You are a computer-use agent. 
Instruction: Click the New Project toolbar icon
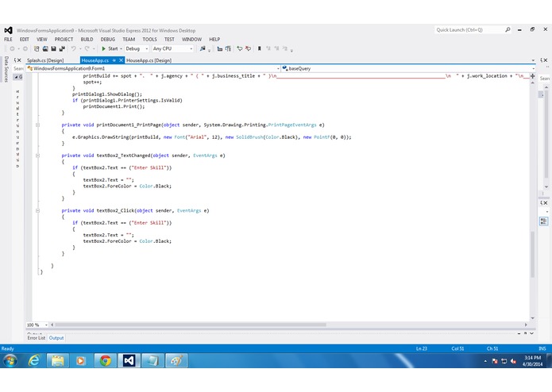click(37, 49)
